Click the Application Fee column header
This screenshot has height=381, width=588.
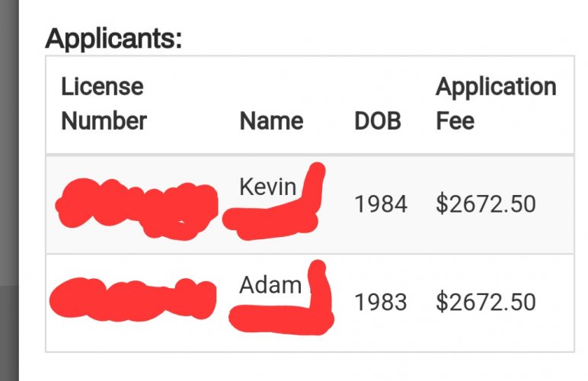pos(496,104)
